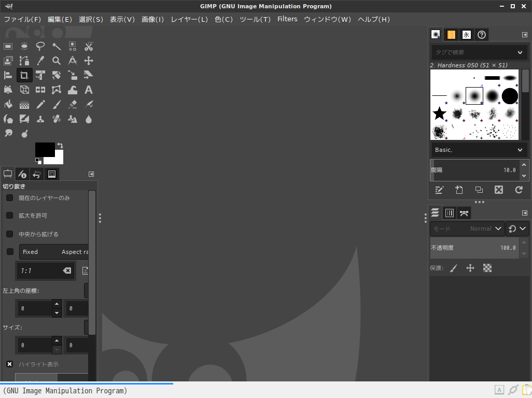The height and width of the screenshot is (398, 532).
Task: Switch to the Fonts tab
Action: point(467,35)
